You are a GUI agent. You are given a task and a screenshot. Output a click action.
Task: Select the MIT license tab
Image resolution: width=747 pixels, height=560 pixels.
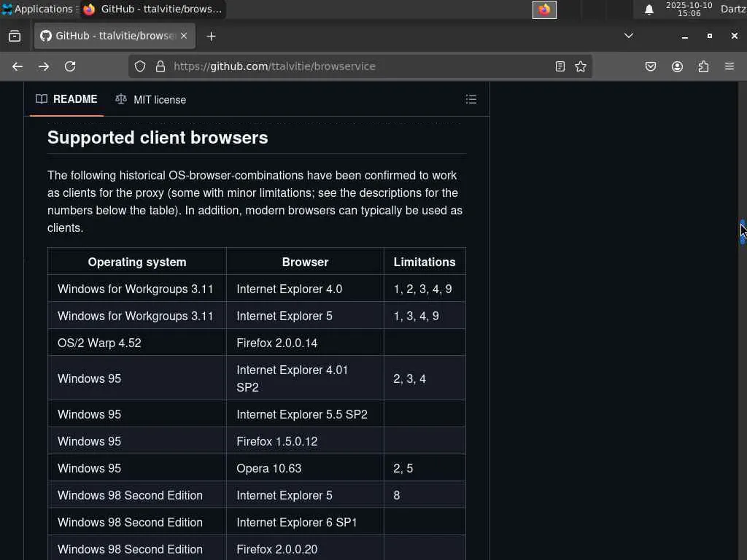pyautogui.click(x=151, y=99)
